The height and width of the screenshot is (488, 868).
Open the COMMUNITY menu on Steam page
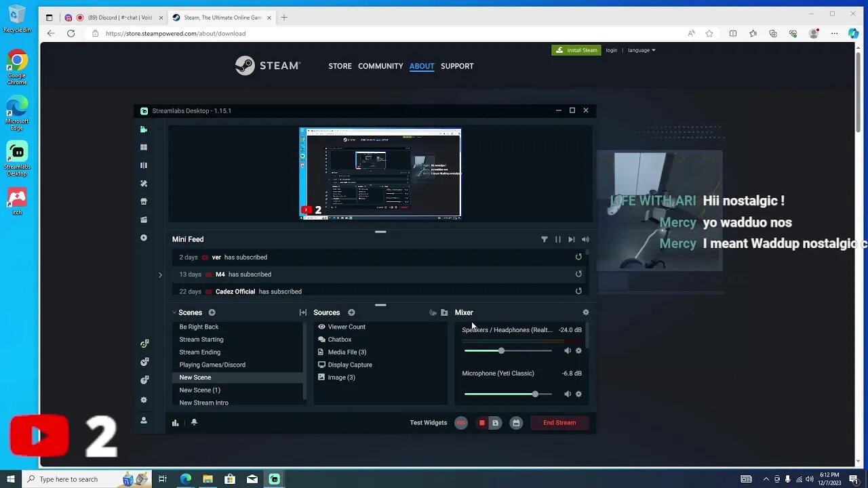[380, 66]
